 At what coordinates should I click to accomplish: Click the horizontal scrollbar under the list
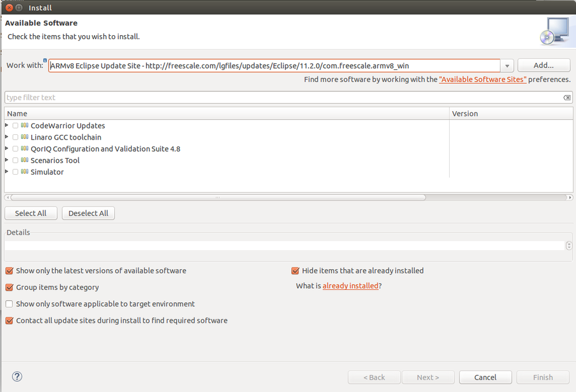pos(218,197)
